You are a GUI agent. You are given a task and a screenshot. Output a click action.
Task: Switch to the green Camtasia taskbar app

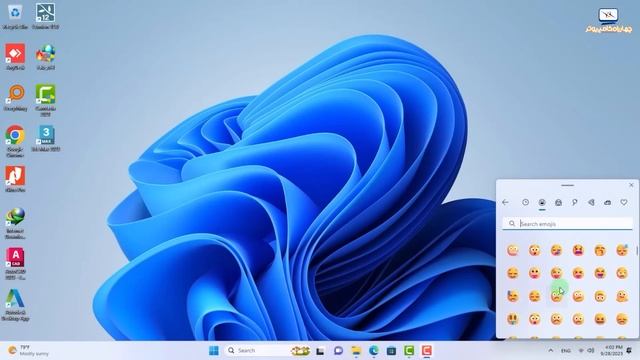click(x=409, y=351)
